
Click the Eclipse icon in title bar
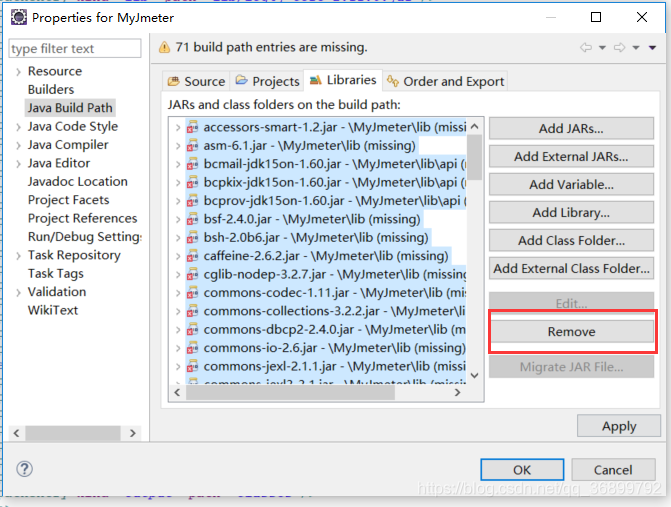[19, 18]
